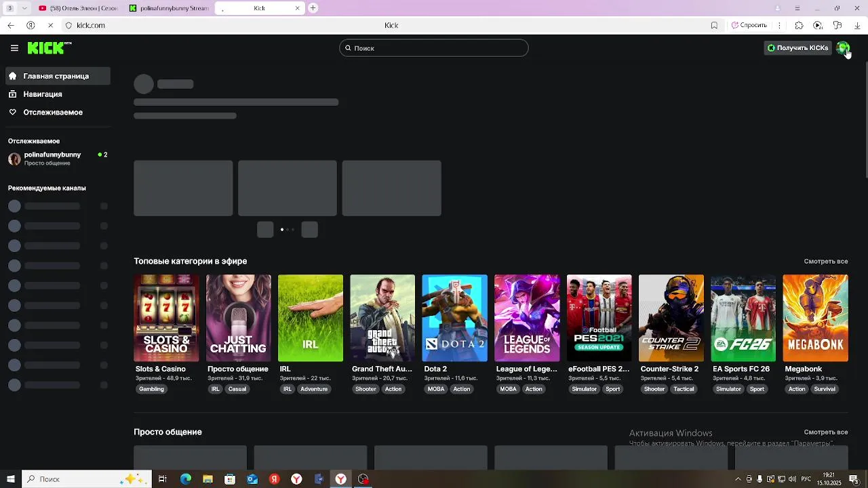The image size is (868, 488).
Task: Click the Adventure tag under IRL
Action: click(x=314, y=389)
